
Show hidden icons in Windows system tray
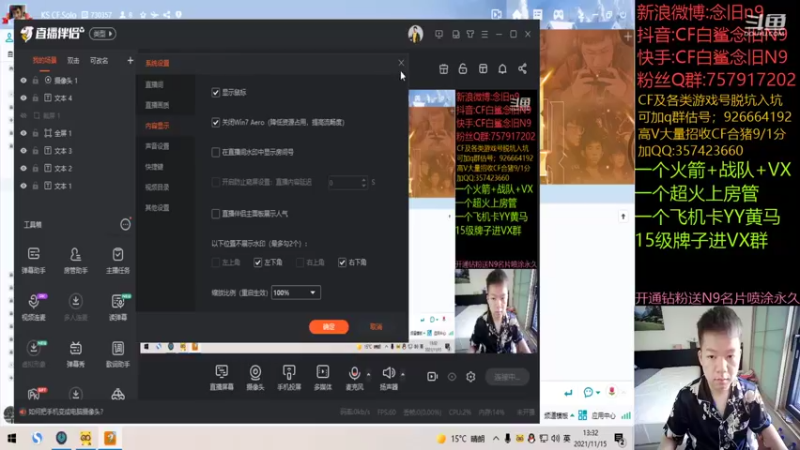(496, 438)
